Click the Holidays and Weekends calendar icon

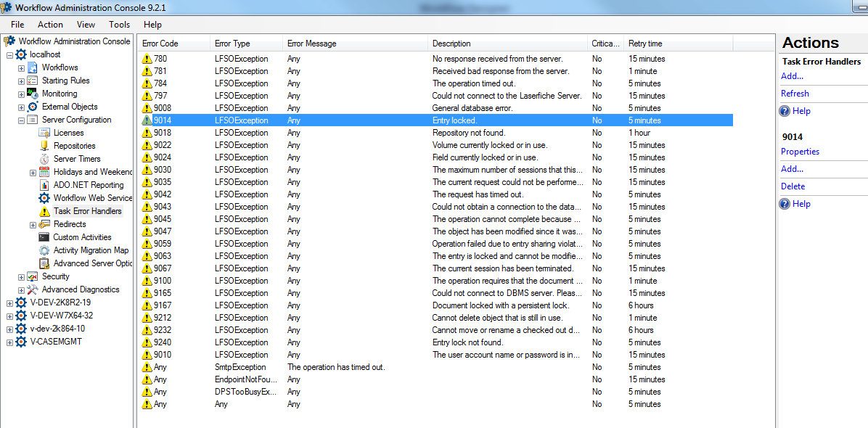[x=44, y=172]
